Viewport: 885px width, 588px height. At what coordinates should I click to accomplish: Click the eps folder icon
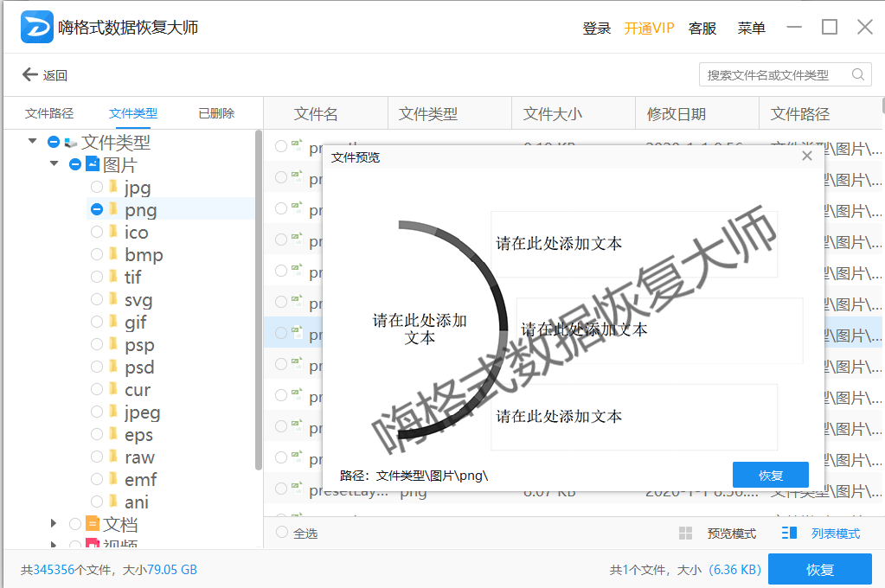[x=113, y=433]
